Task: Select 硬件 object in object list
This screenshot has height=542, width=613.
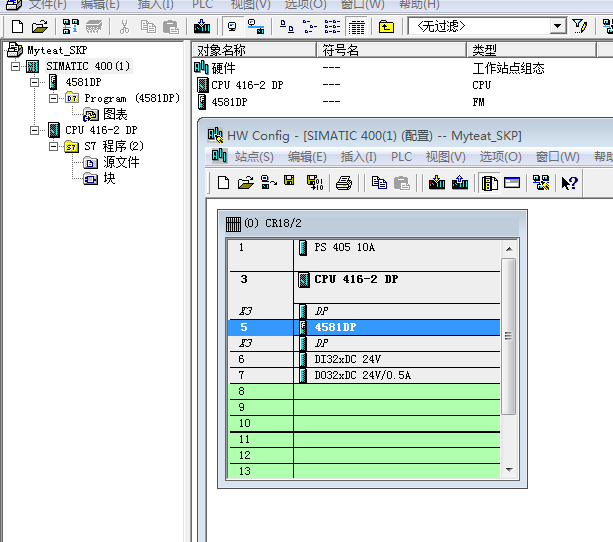Action: pos(223,68)
